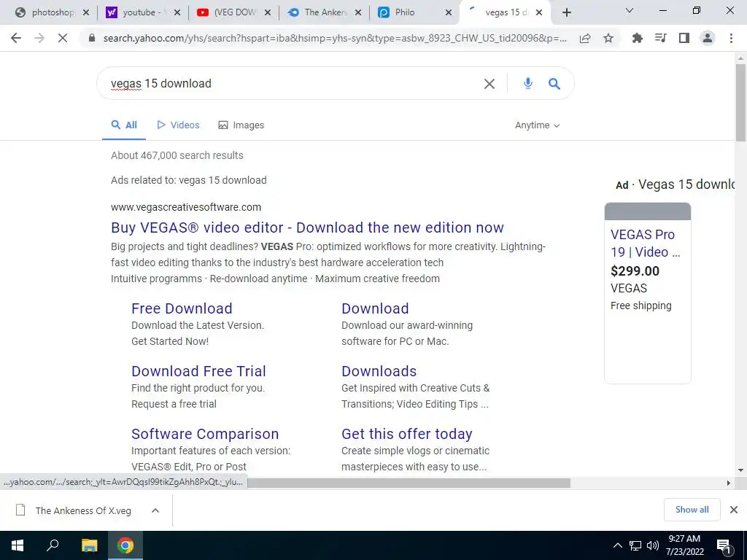The width and height of the screenshot is (747, 560).
Task: Click the padlock site info icon
Action: click(x=92, y=38)
